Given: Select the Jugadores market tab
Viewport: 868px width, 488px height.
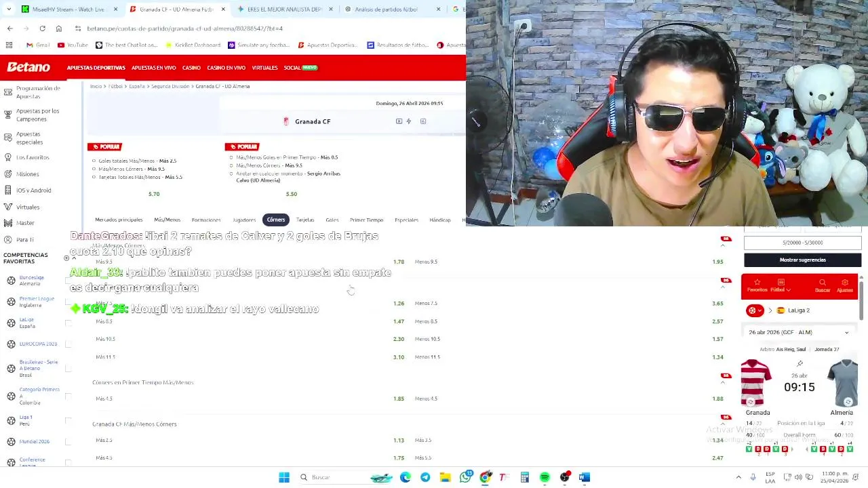Looking at the screenshot, I should (244, 220).
